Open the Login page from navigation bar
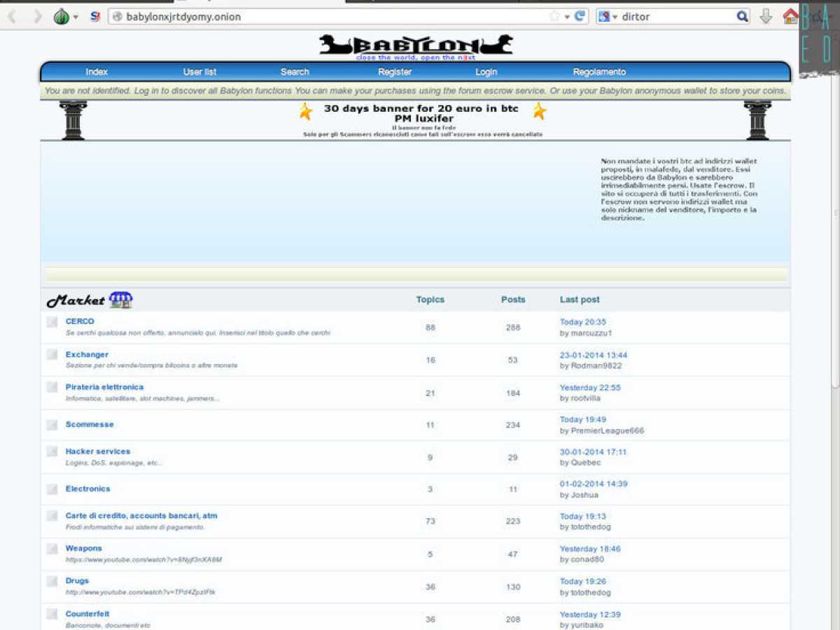The image size is (840, 630). (x=486, y=72)
